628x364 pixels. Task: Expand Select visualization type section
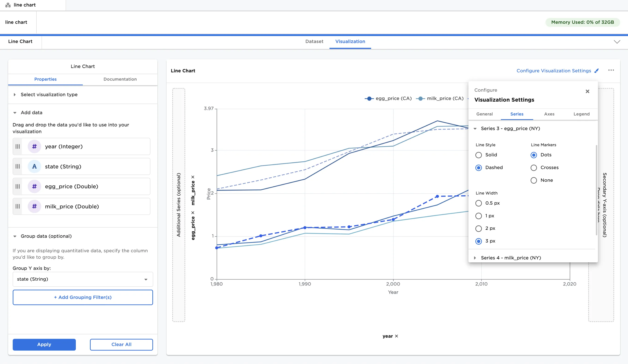click(x=15, y=95)
